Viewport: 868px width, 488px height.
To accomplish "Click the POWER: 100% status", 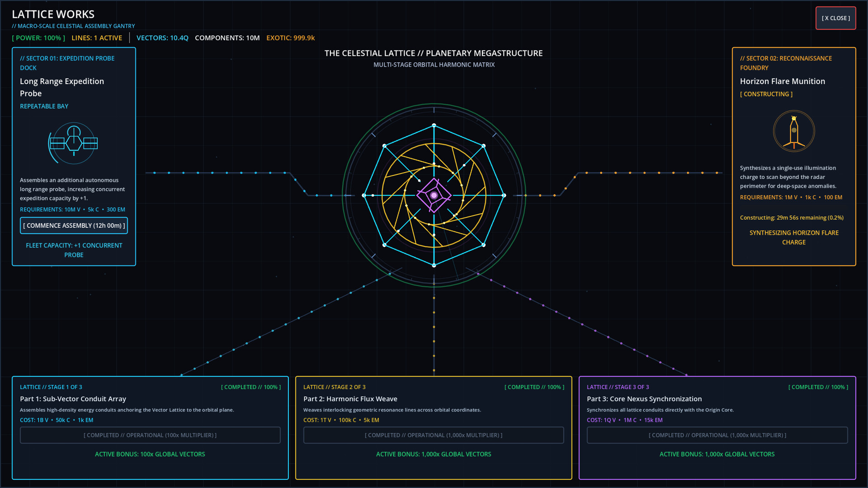I will coord(38,38).
